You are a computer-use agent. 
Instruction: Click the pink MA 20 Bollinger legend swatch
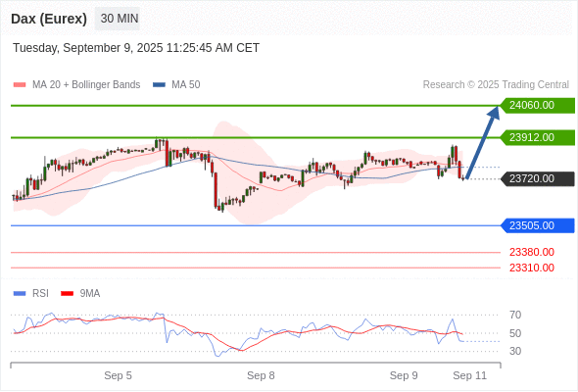click(x=20, y=85)
